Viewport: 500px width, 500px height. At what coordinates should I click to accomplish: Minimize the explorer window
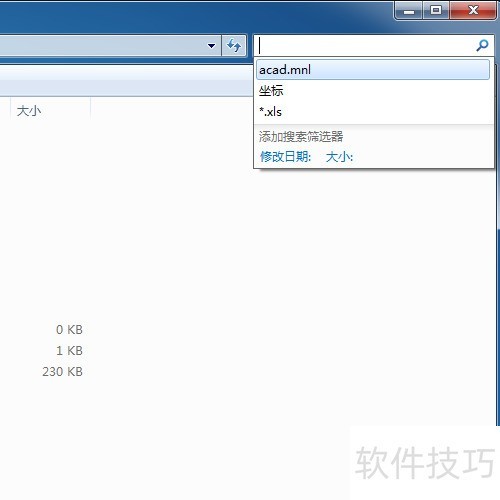pos(409,11)
